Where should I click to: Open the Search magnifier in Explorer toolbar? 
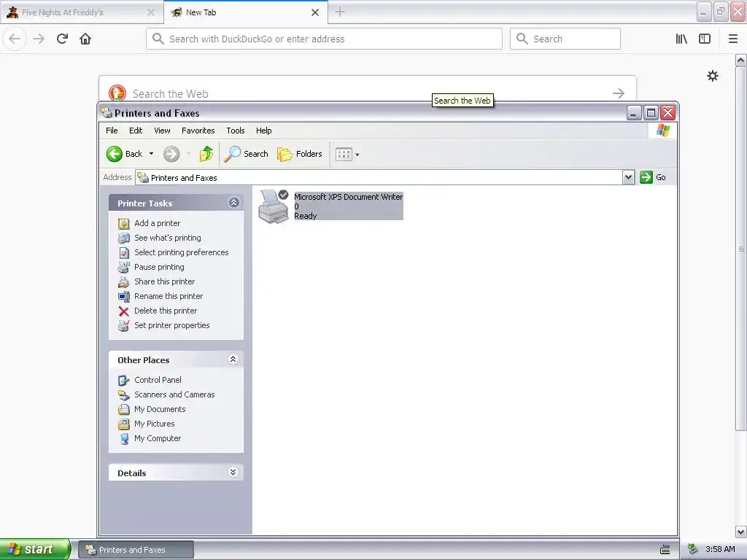coord(232,154)
